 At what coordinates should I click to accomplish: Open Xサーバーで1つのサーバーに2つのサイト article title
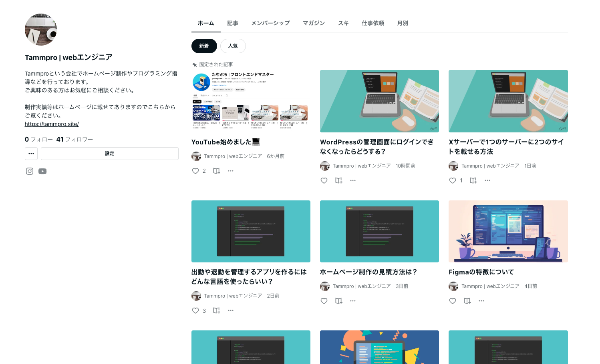coord(506,147)
